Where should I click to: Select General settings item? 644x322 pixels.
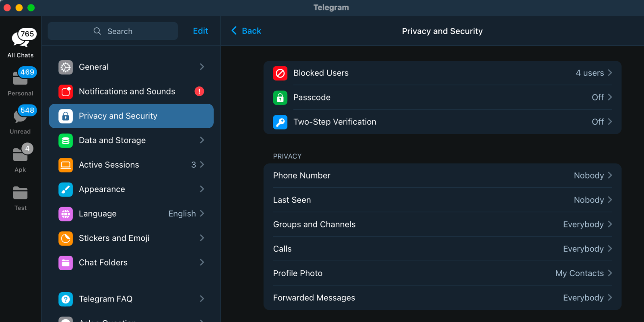coord(131,67)
